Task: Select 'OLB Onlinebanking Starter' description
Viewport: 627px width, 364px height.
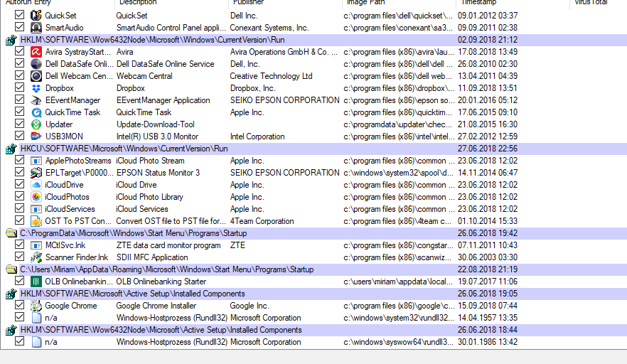Action: [x=161, y=282]
